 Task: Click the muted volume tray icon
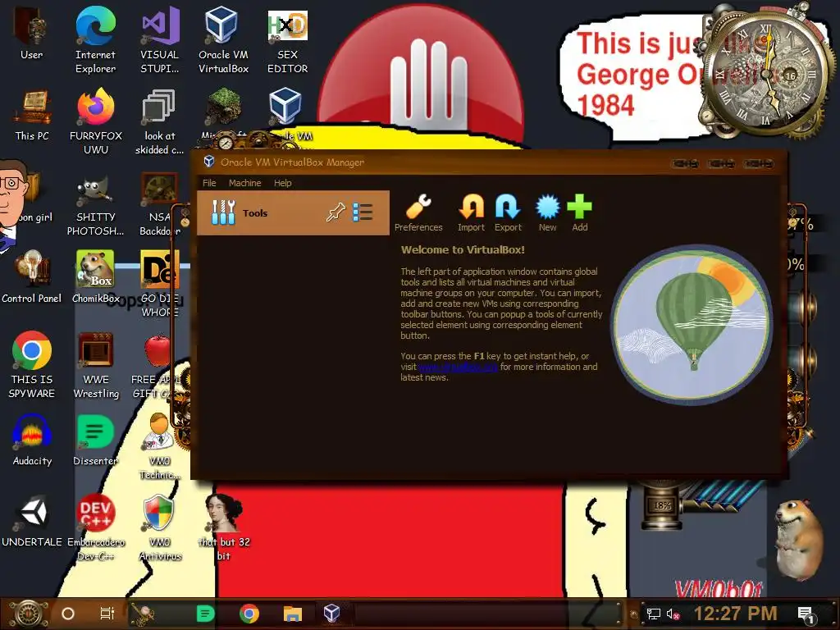click(x=673, y=614)
